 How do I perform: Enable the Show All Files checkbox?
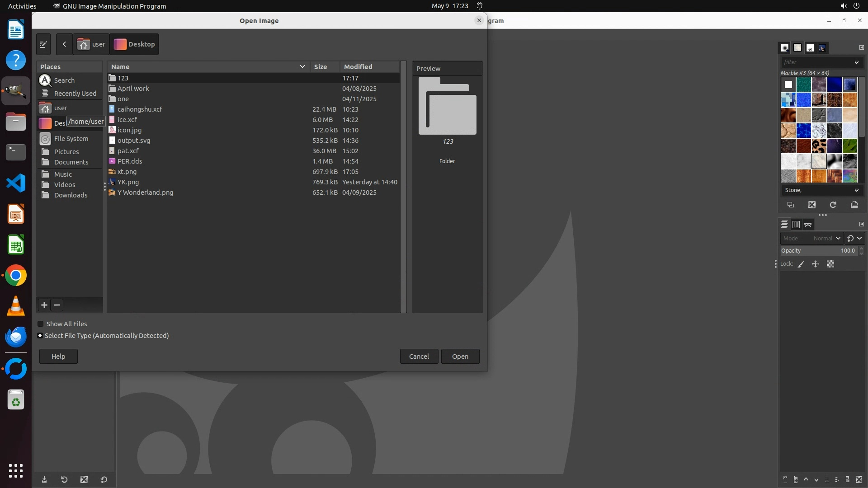tap(41, 324)
